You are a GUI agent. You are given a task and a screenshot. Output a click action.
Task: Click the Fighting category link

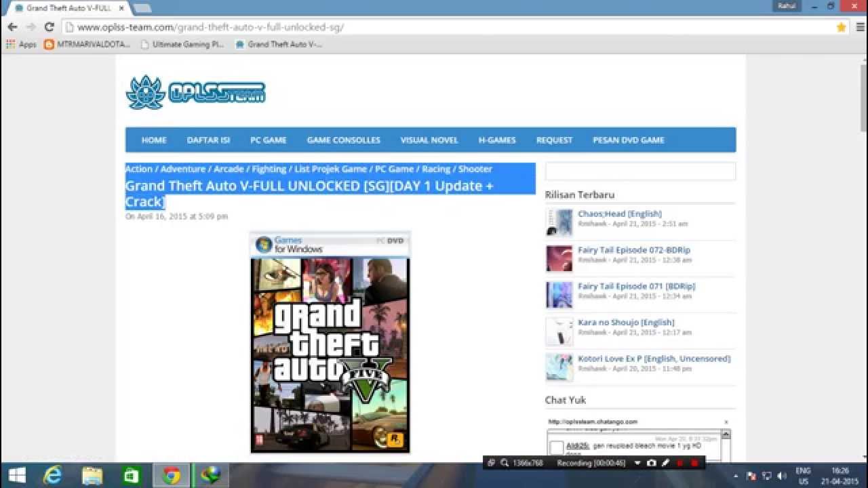269,169
